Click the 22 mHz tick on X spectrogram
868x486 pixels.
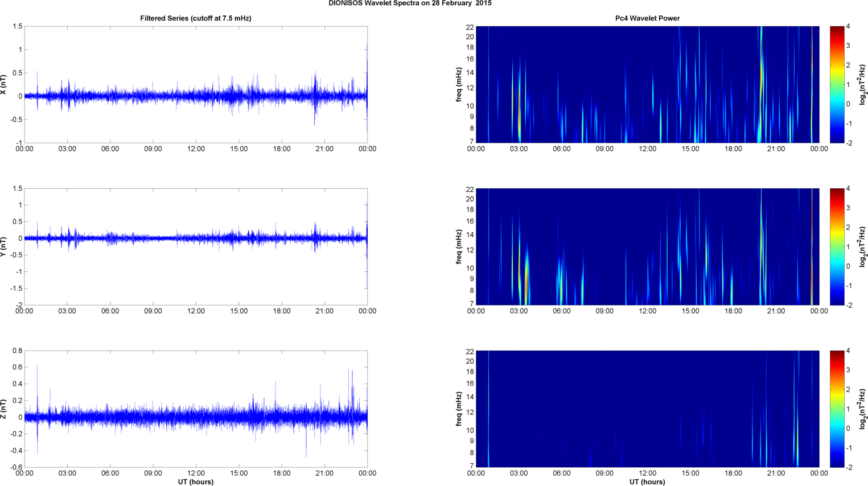(x=470, y=27)
